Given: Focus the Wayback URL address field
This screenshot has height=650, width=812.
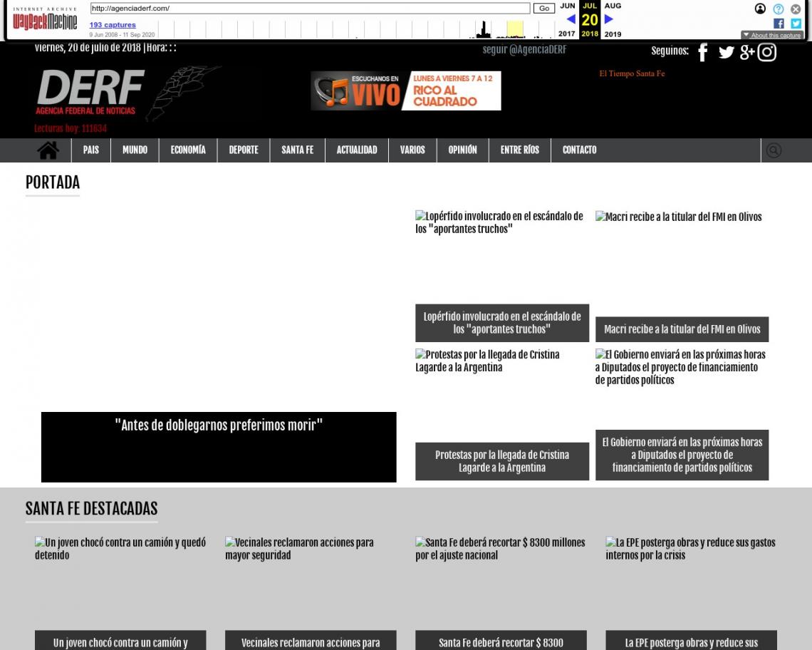Looking at the screenshot, I should click(310, 9).
